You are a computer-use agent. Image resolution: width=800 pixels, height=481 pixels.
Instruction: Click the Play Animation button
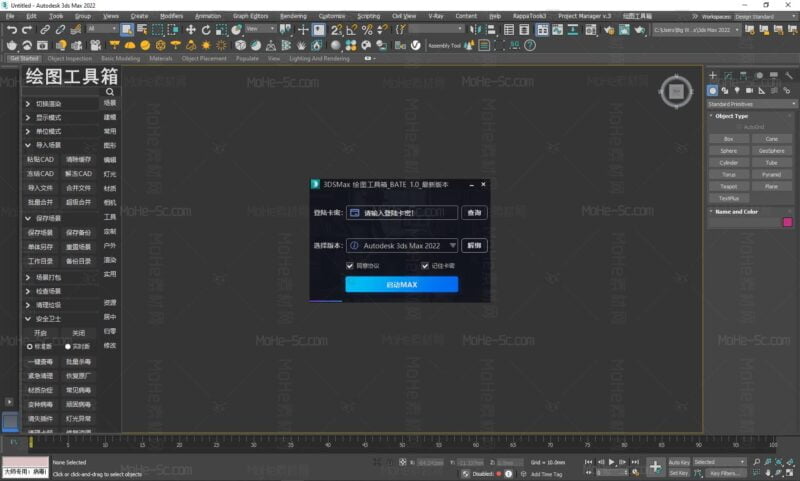coord(611,462)
